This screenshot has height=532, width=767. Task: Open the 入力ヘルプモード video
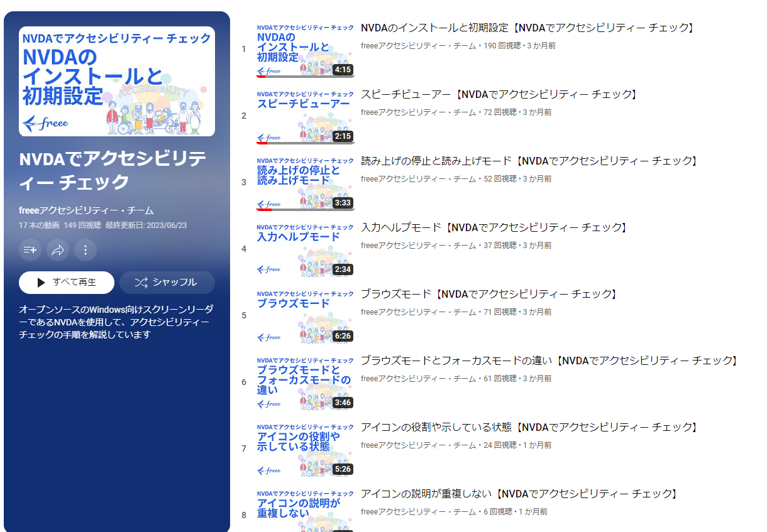(492, 227)
